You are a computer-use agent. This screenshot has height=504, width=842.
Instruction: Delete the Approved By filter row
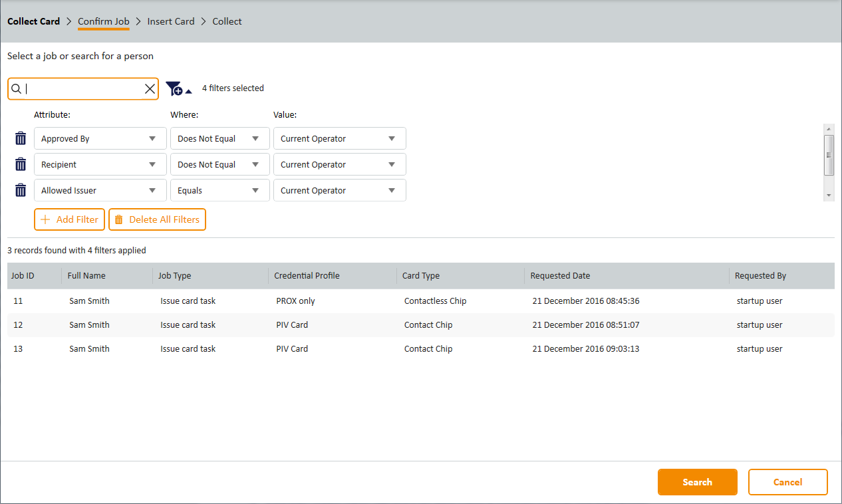coord(21,139)
